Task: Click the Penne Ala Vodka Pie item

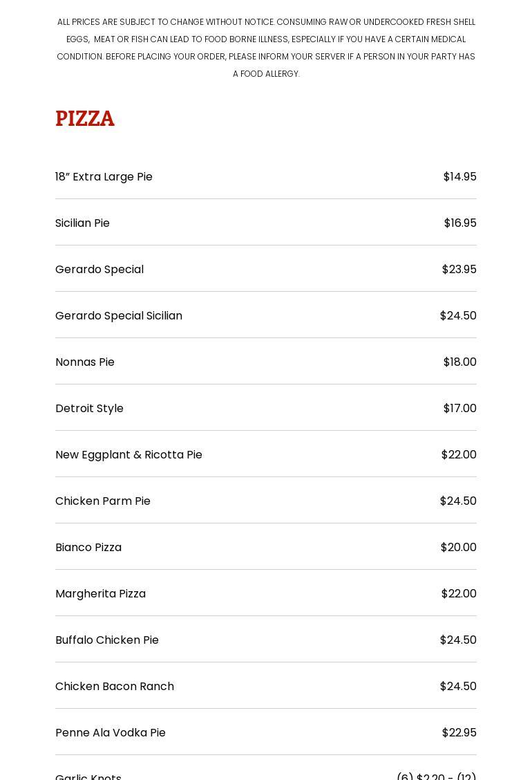Action: [111, 733]
